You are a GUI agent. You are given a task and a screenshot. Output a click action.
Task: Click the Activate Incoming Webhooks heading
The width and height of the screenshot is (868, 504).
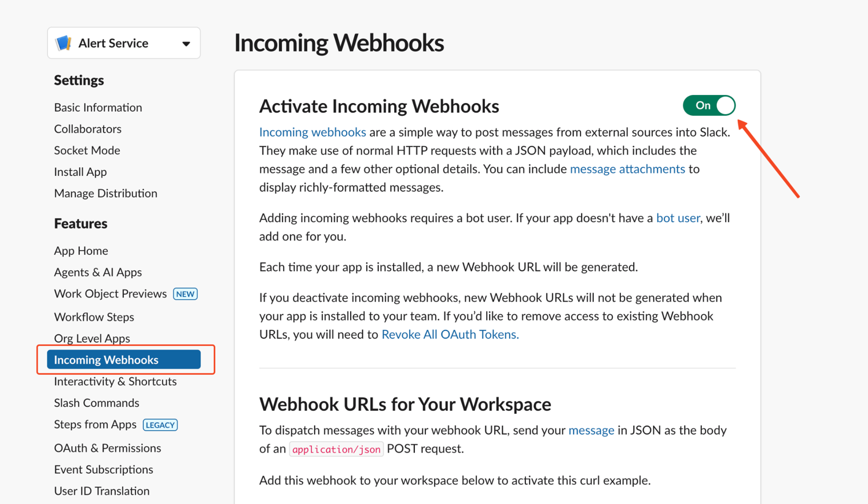pyautogui.click(x=379, y=106)
